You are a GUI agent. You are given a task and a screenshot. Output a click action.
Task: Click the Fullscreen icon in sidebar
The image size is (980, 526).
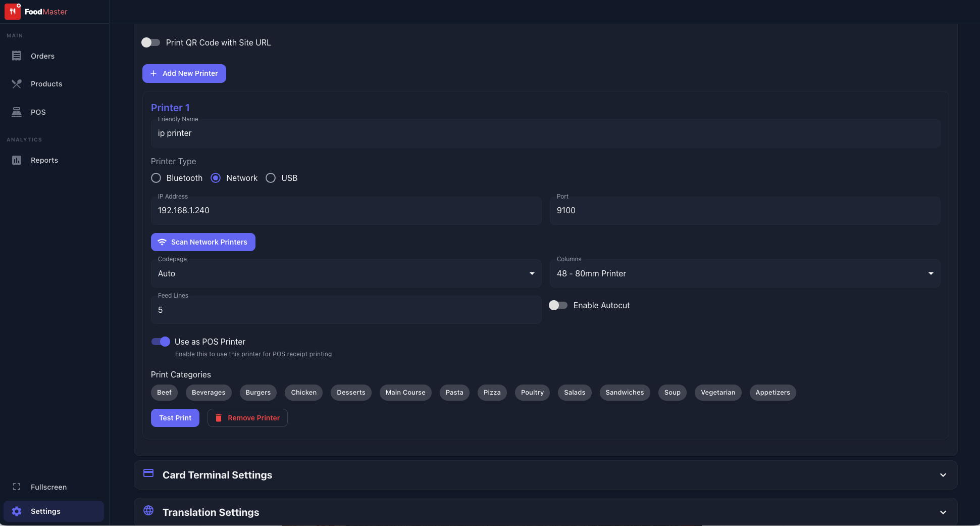point(17,487)
